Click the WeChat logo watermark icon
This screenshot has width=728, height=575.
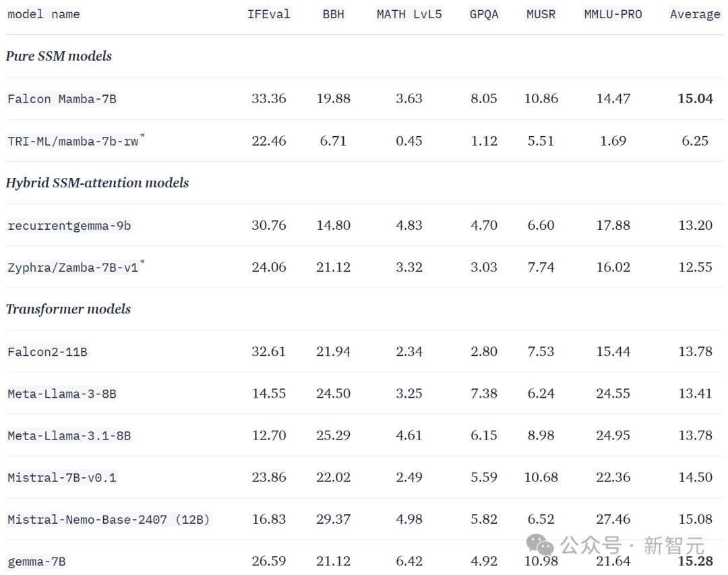tap(539, 545)
